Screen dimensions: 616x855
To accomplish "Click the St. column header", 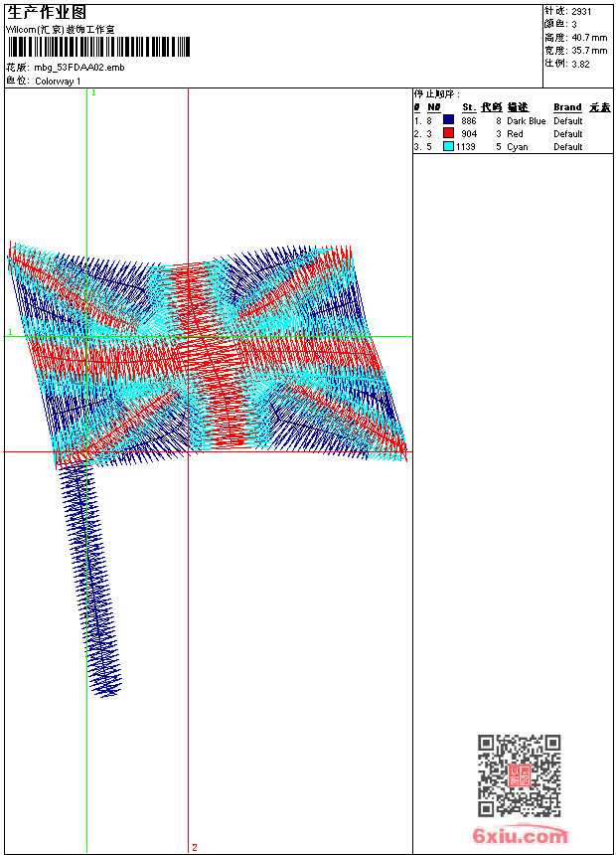I will coord(469,107).
